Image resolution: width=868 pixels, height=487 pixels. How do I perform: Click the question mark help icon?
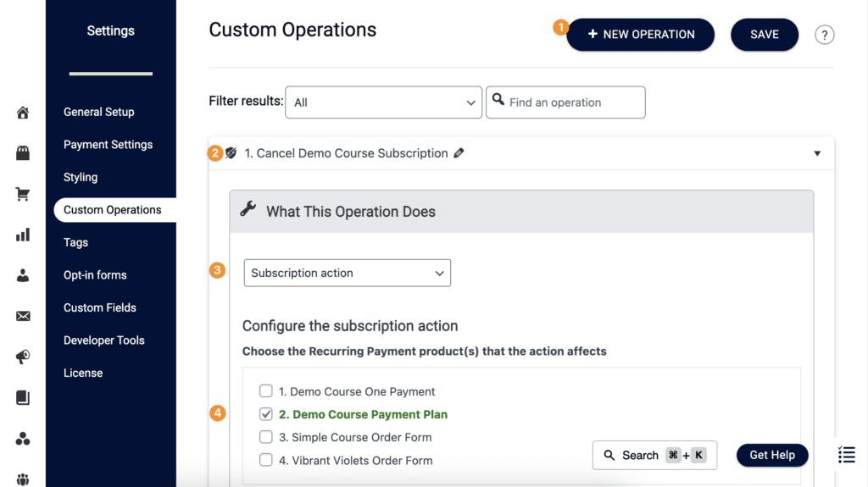pos(824,35)
